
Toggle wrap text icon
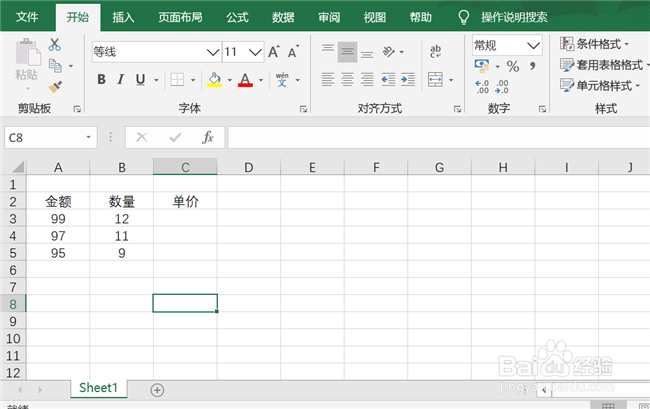point(436,51)
